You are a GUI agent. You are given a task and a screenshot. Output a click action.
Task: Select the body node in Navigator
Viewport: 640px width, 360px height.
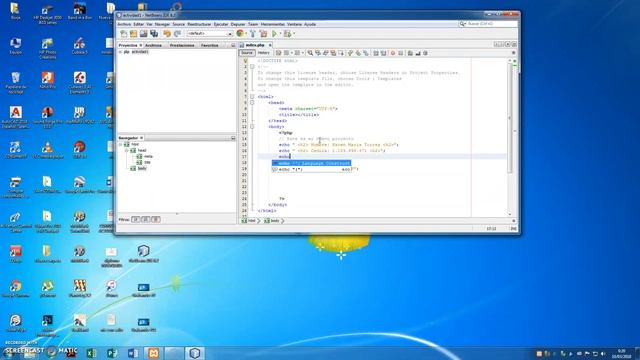(139, 169)
